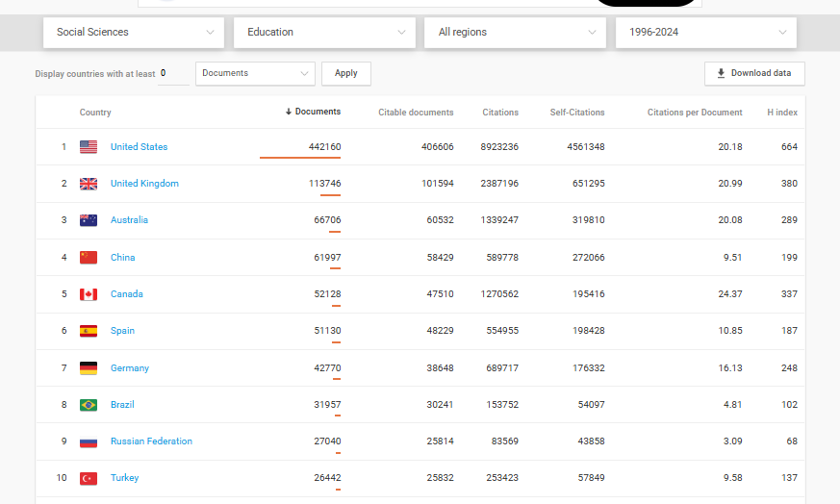Select China citations per document 9.51
The width and height of the screenshot is (840, 504).
[x=732, y=258]
